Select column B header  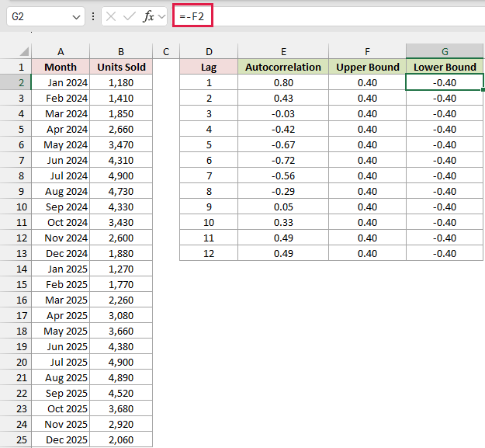click(x=121, y=51)
